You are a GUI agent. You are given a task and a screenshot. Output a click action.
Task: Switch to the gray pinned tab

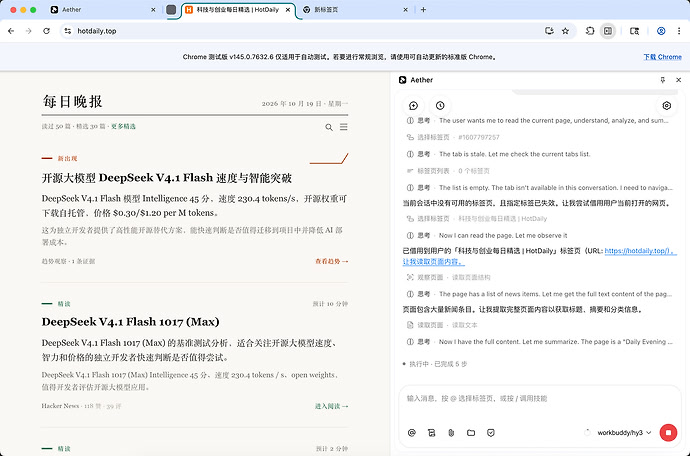coord(171,9)
